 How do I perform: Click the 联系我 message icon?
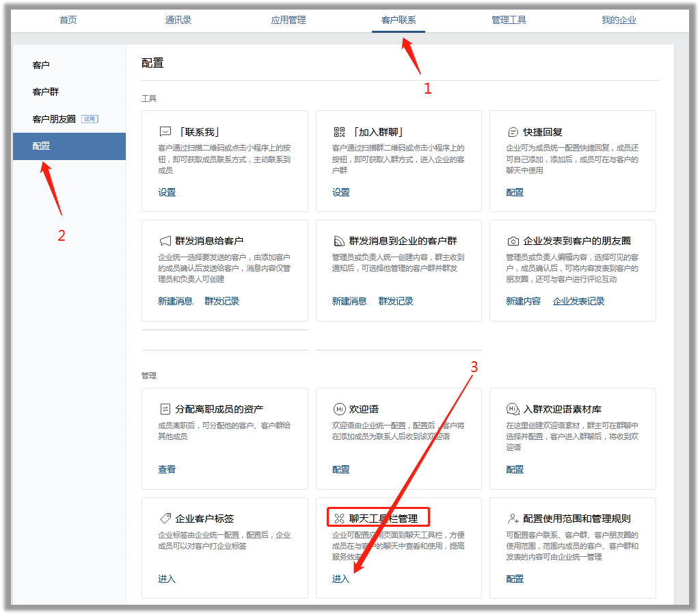pyautogui.click(x=165, y=132)
